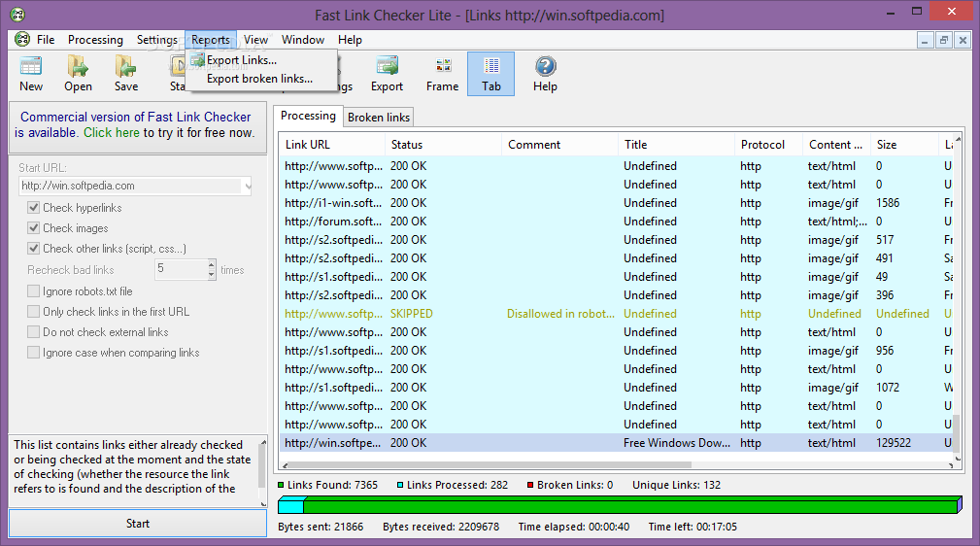Open the Help menu

click(350, 40)
